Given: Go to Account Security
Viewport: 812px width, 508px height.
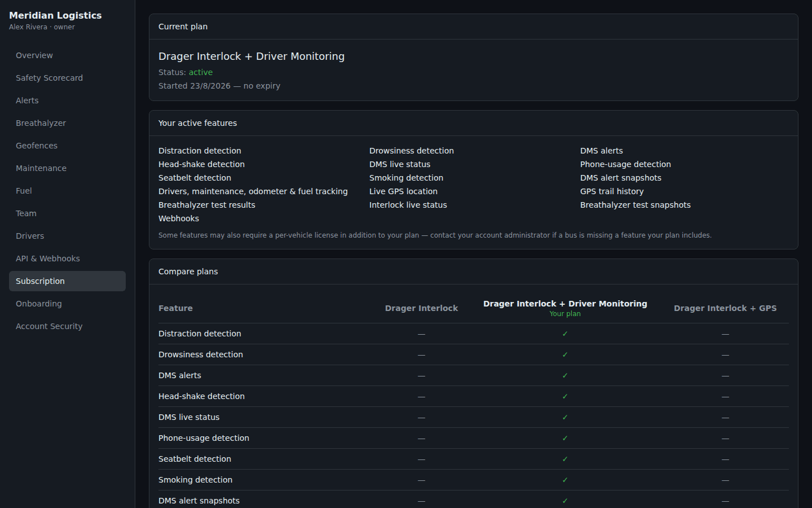Looking at the screenshot, I should (67, 326).
